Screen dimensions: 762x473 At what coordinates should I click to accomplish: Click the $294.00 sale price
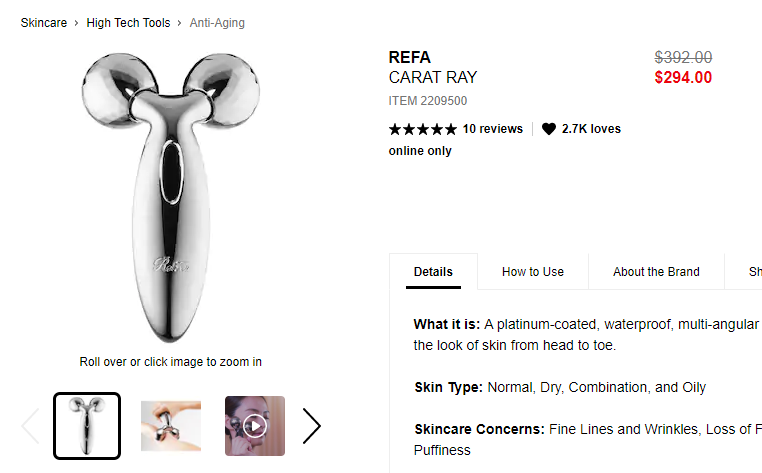point(683,78)
